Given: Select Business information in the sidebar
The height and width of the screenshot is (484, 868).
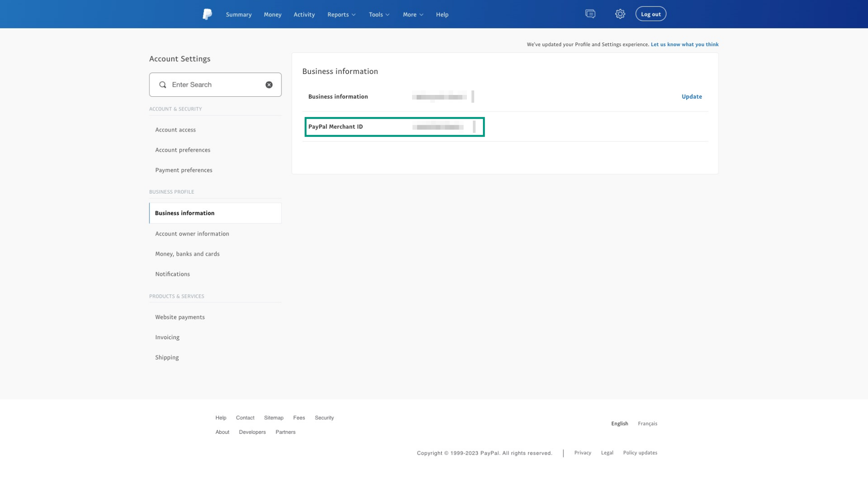Looking at the screenshot, I should pyautogui.click(x=215, y=213).
